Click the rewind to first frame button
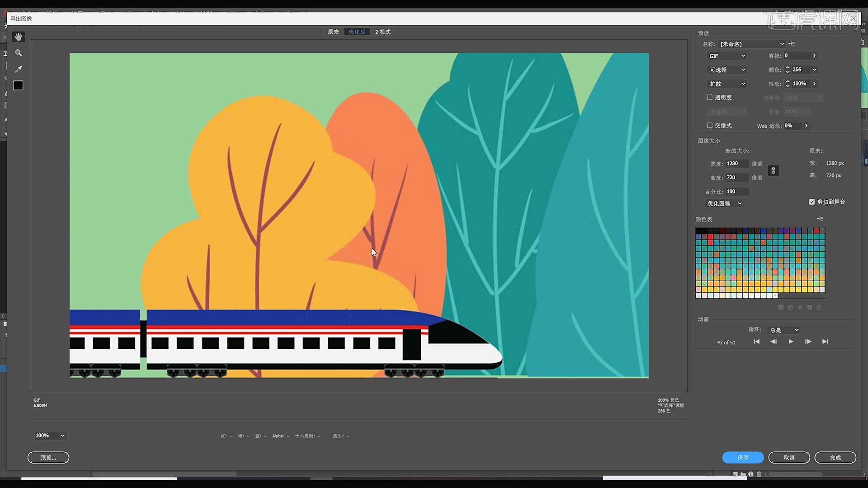This screenshot has height=488, width=868. tap(756, 342)
